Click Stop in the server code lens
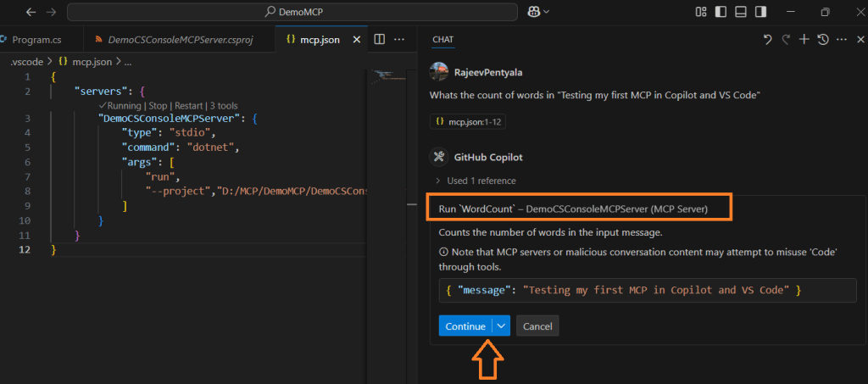The height and width of the screenshot is (384, 868). click(x=158, y=106)
